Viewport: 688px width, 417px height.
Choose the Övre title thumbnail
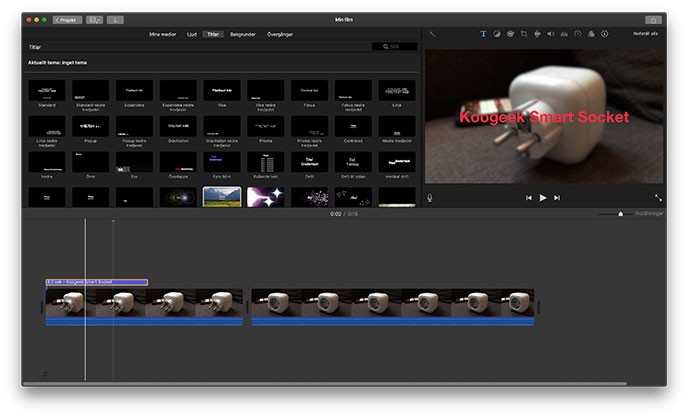(x=90, y=162)
